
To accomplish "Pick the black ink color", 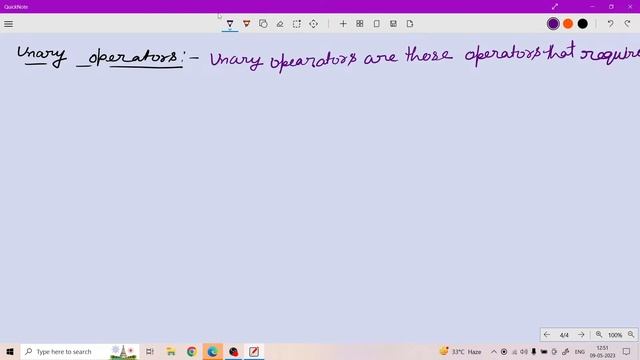I will [582, 24].
